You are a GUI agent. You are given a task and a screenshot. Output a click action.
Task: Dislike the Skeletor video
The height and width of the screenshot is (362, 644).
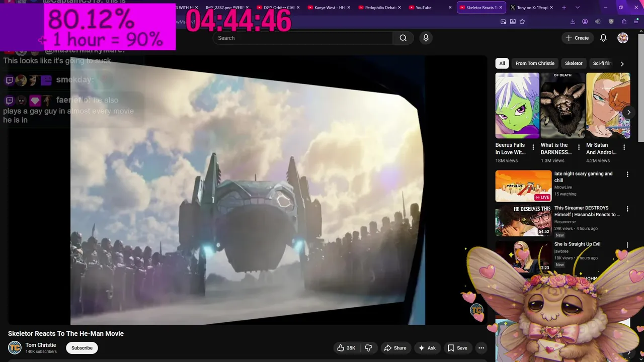click(x=368, y=348)
